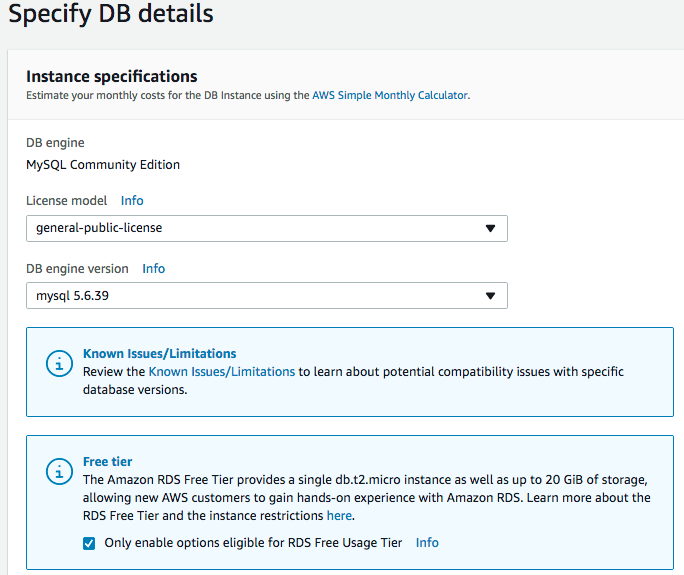Open Info link next to DB engine version
Image resolution: width=684 pixels, height=575 pixels.
pyautogui.click(x=154, y=269)
